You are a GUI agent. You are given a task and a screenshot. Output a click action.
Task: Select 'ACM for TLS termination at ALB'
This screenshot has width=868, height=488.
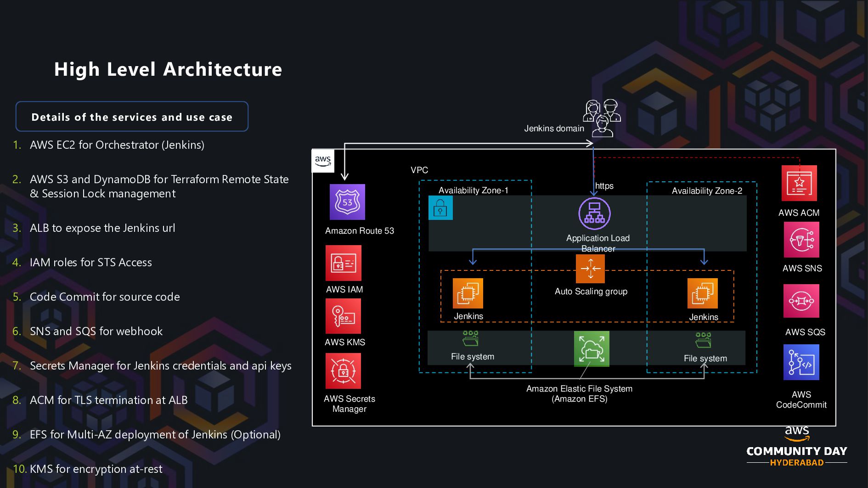click(109, 400)
